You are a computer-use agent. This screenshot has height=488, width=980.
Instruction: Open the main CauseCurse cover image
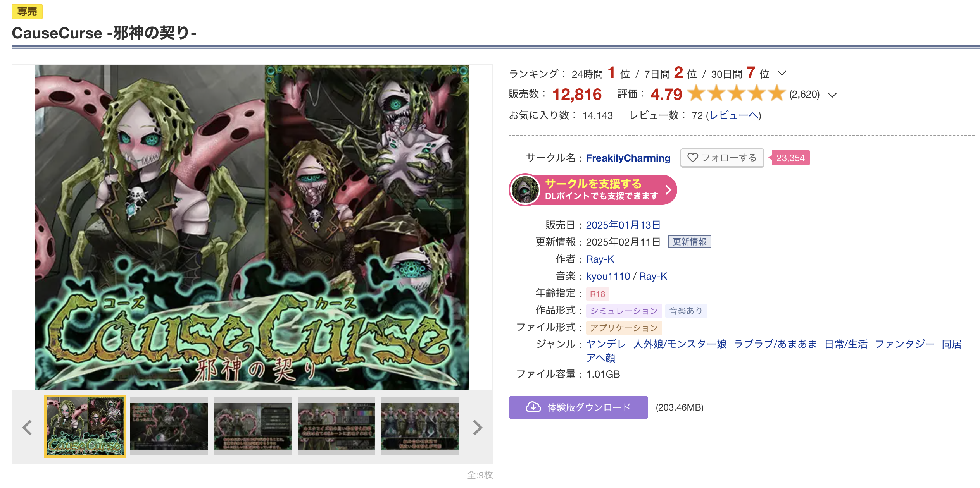pyautogui.click(x=252, y=228)
